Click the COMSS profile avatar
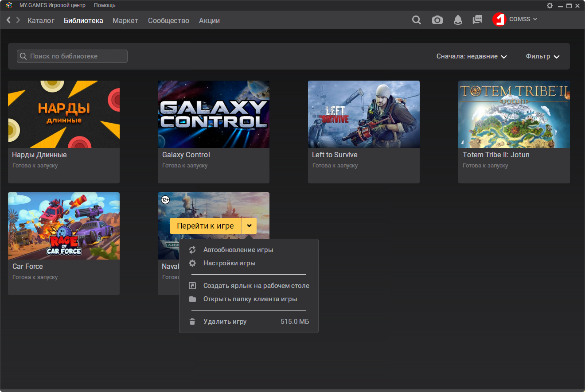 pos(499,19)
